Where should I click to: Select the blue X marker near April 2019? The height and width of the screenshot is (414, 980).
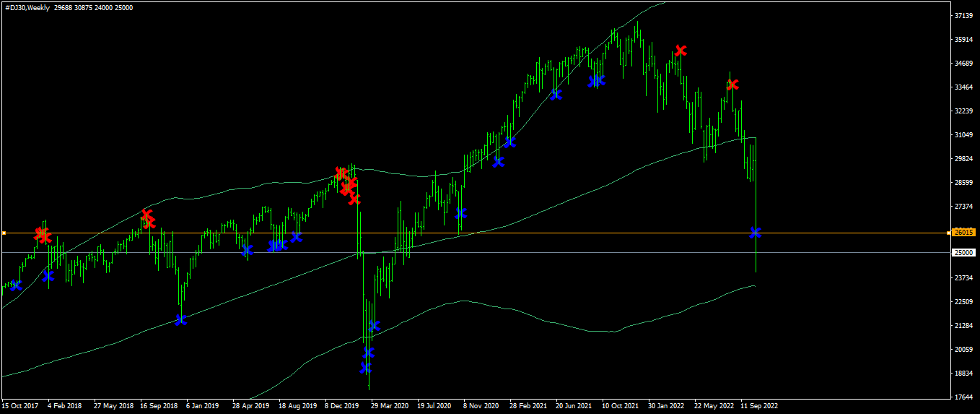coord(247,250)
